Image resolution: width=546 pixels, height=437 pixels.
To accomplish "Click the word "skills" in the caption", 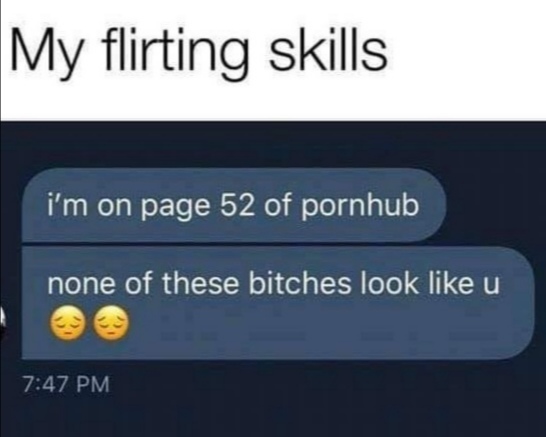I will (328, 50).
